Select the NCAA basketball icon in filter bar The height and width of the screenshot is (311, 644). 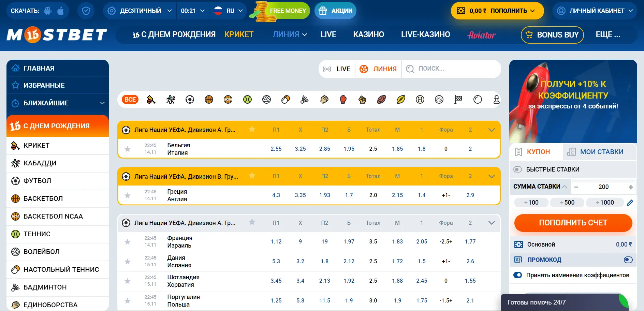click(x=228, y=100)
